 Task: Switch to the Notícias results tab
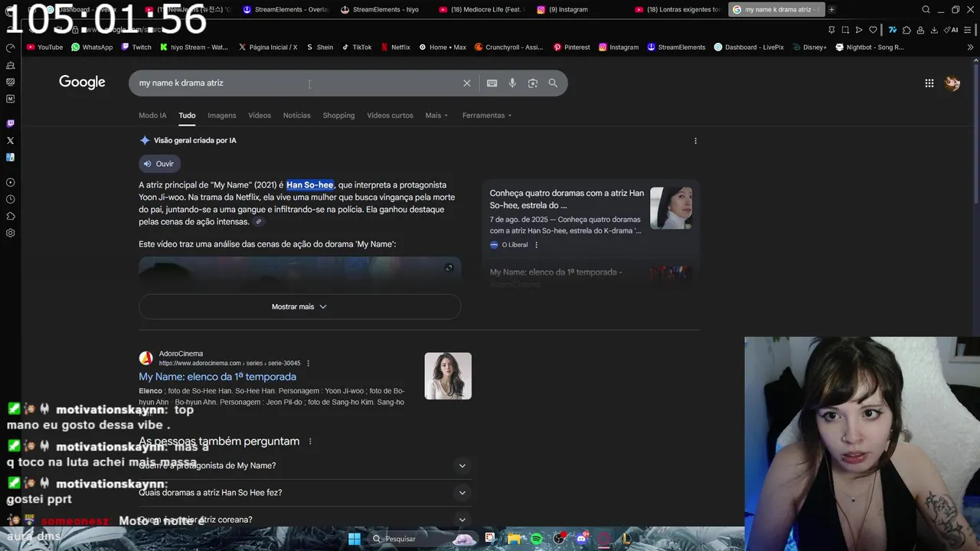coord(297,116)
